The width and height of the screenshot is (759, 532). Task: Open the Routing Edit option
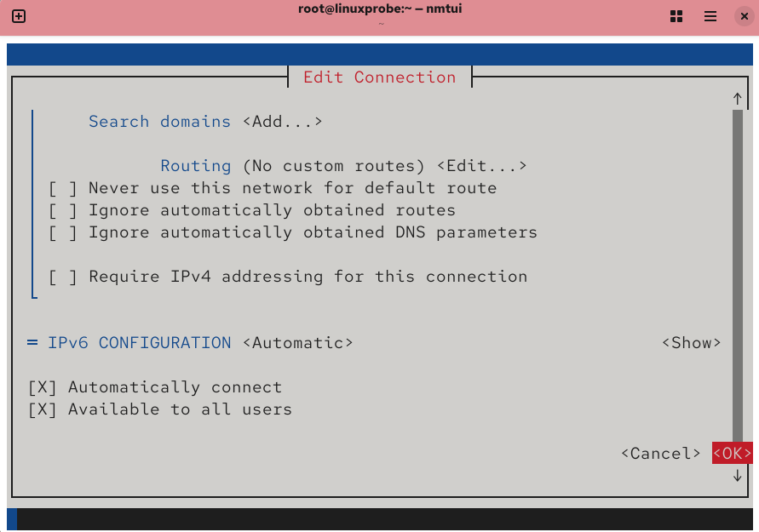click(x=482, y=166)
